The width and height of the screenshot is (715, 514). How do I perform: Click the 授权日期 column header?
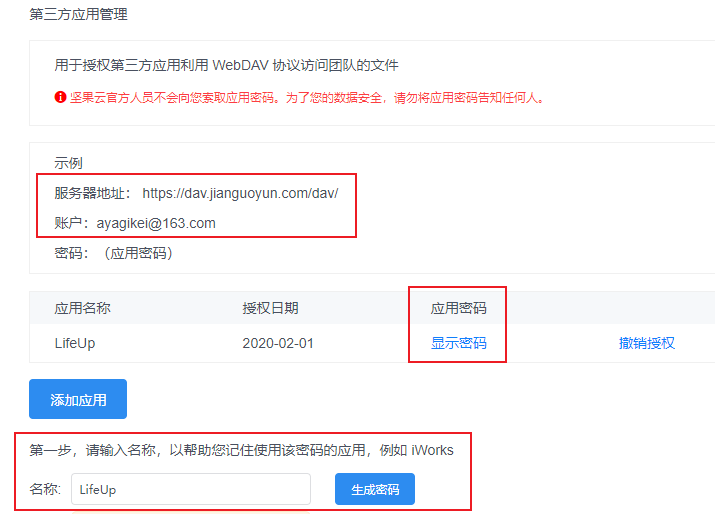[x=270, y=308]
